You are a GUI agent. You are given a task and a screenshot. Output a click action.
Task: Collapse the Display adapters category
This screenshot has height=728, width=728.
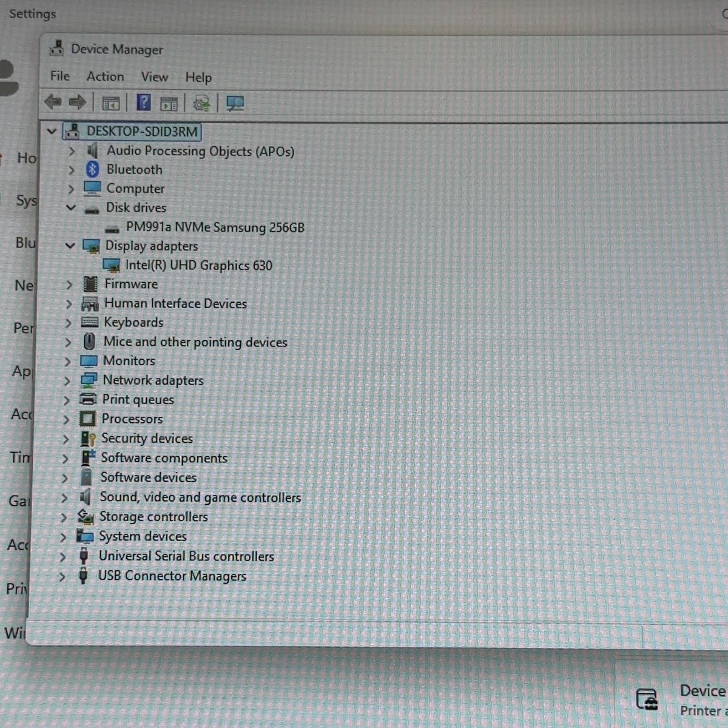[70, 246]
